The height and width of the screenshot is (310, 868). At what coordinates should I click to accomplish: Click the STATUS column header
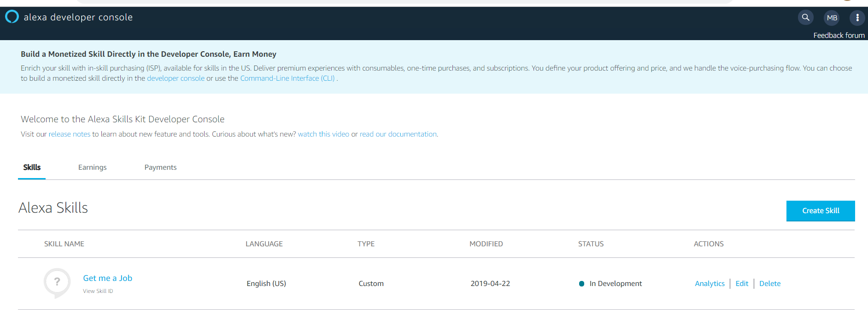tap(591, 244)
